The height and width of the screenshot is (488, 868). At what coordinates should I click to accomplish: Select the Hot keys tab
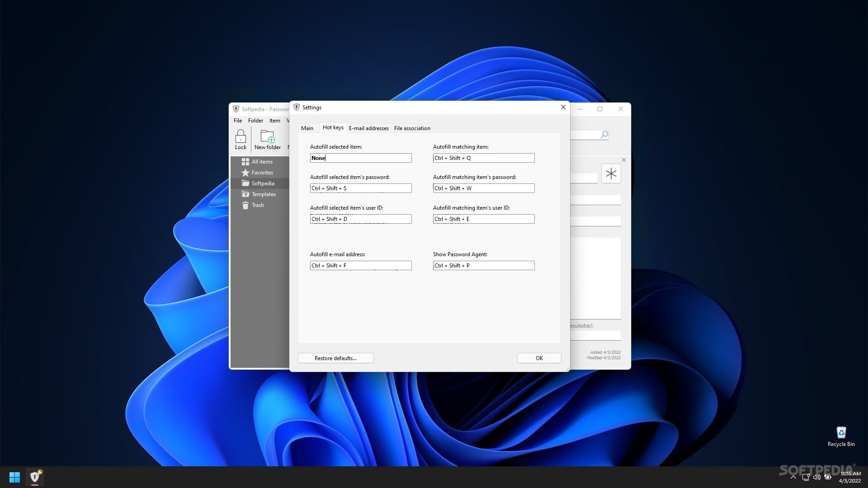[x=333, y=127]
